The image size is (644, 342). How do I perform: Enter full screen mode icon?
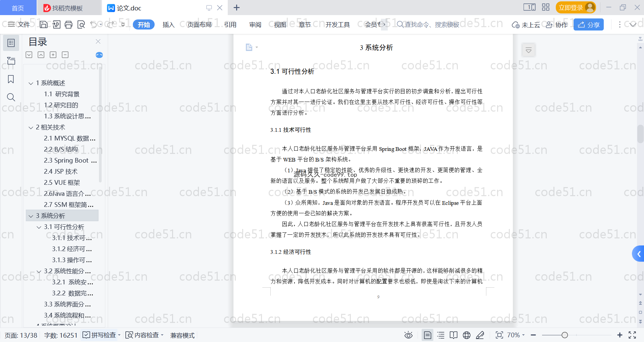tap(632, 335)
